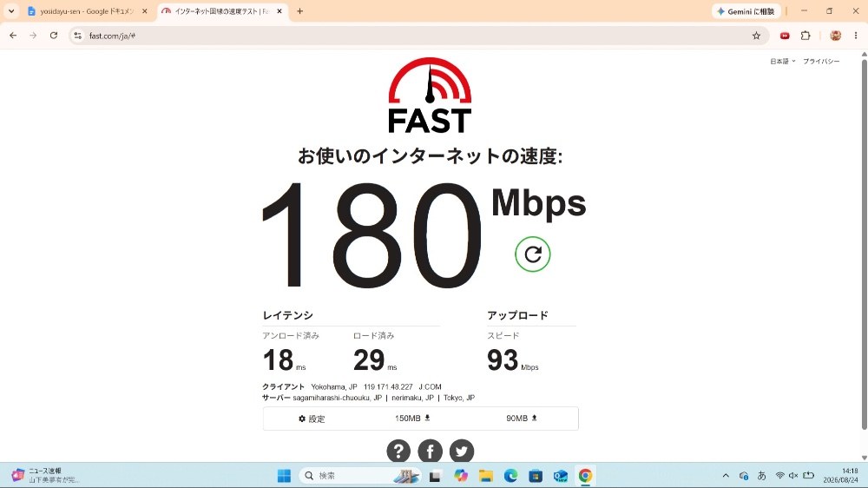Restart the speed test with the reload circle

tap(533, 254)
